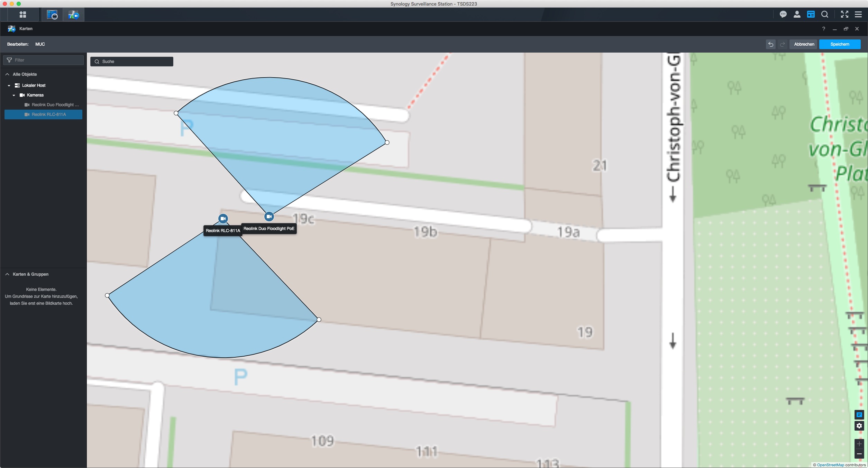Open the user account icon
This screenshot has height=468, width=868.
click(x=797, y=14)
